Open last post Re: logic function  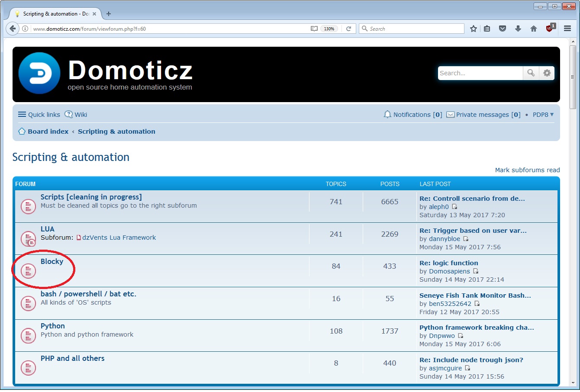[x=449, y=263]
